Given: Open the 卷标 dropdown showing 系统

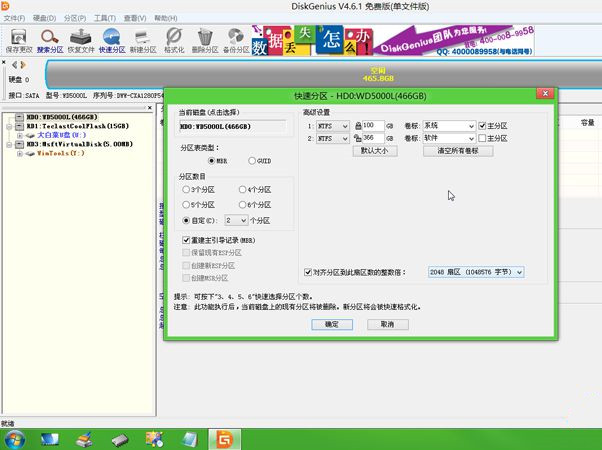Looking at the screenshot, I should 449,126.
